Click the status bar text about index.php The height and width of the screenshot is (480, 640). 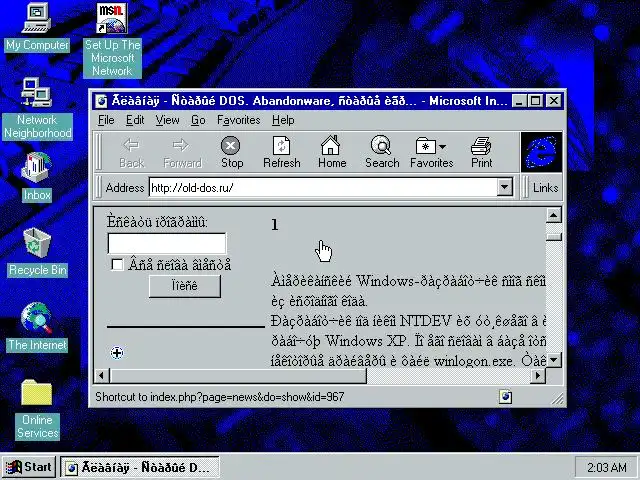(x=220, y=396)
